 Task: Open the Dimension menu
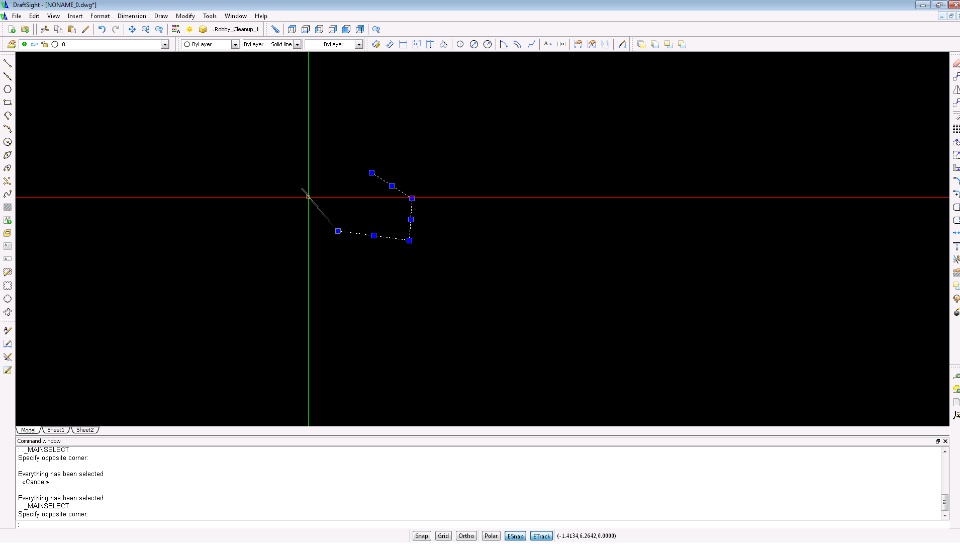(132, 16)
